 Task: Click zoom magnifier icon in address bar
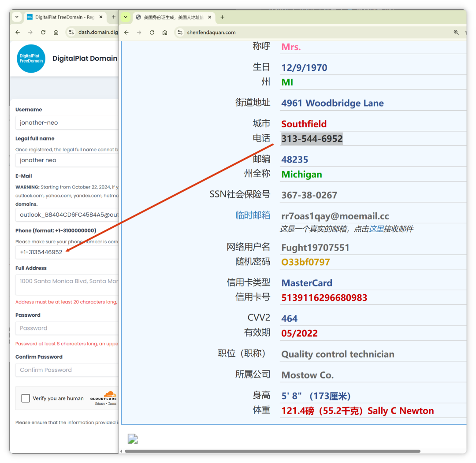(456, 32)
